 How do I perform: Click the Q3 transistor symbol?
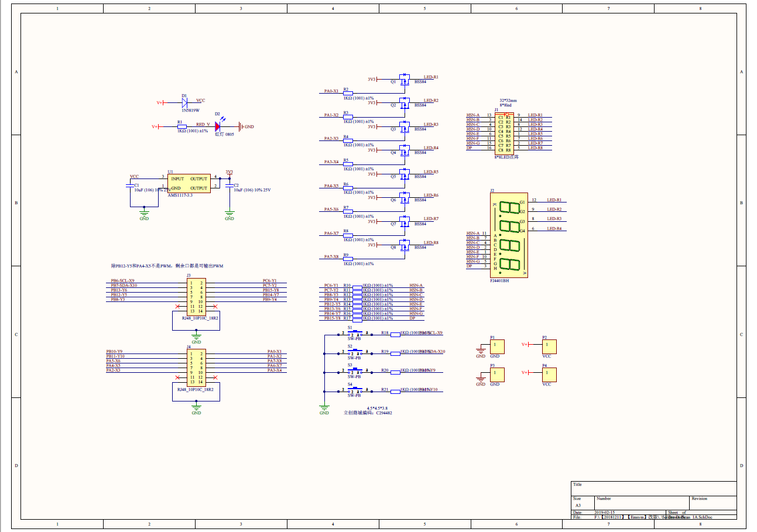(x=403, y=126)
